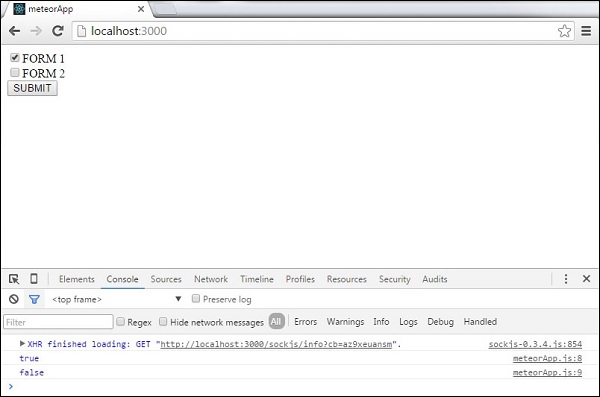Filter console by Errors
This screenshot has width=600, height=397.
305,322
